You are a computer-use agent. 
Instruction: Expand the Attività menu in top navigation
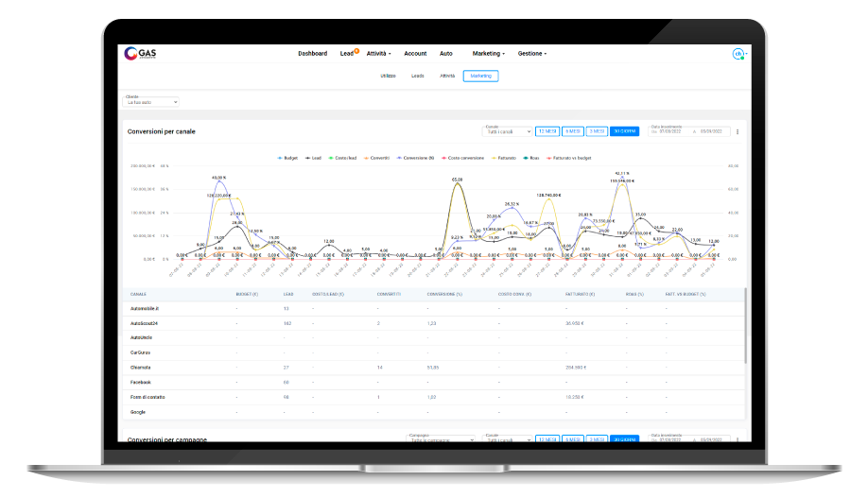pyautogui.click(x=378, y=54)
